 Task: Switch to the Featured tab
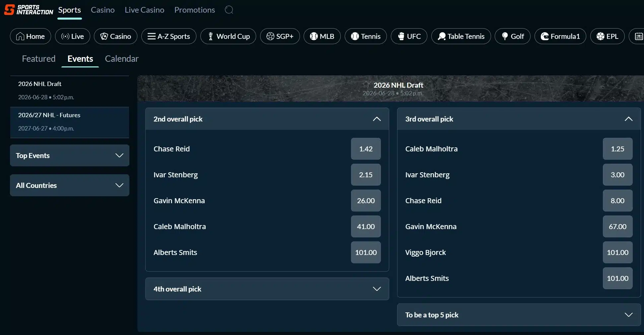tap(38, 59)
